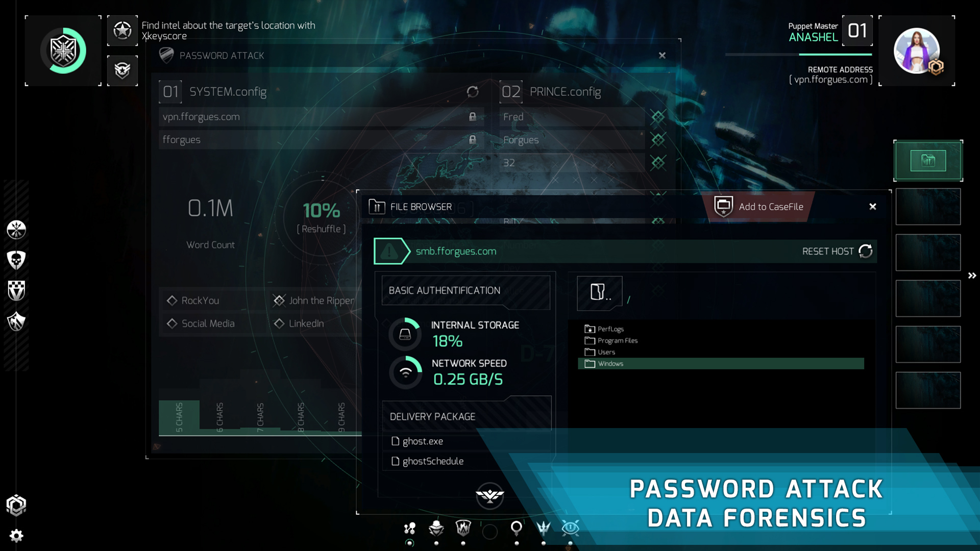The image size is (980, 551).
Task: Select the highlighted file browser thumbnail
Action: (x=928, y=161)
